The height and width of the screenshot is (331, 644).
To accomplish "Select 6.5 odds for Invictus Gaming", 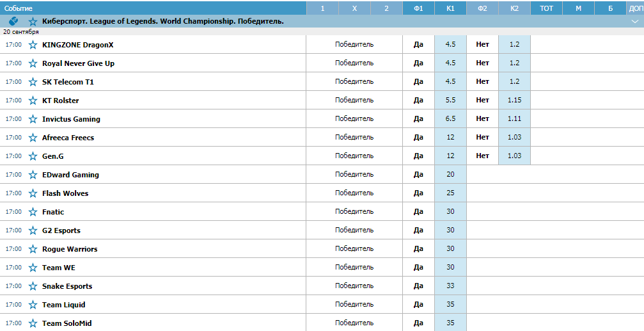I will tap(451, 118).
